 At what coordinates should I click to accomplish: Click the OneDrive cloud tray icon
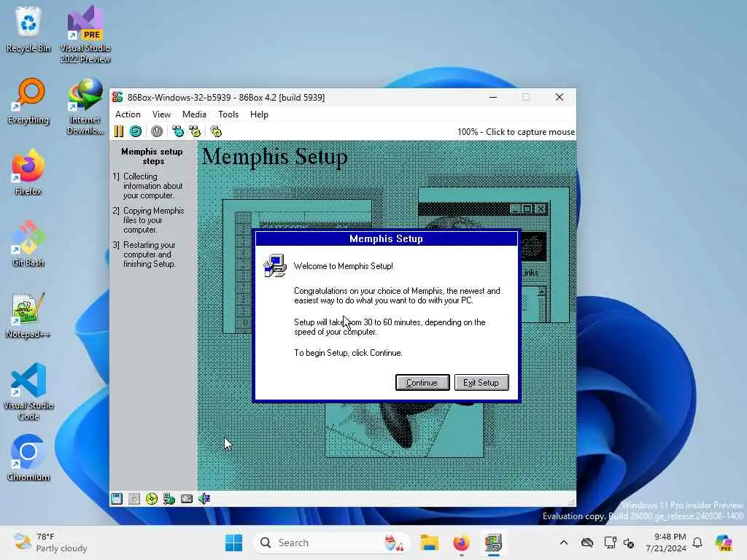pos(587,542)
